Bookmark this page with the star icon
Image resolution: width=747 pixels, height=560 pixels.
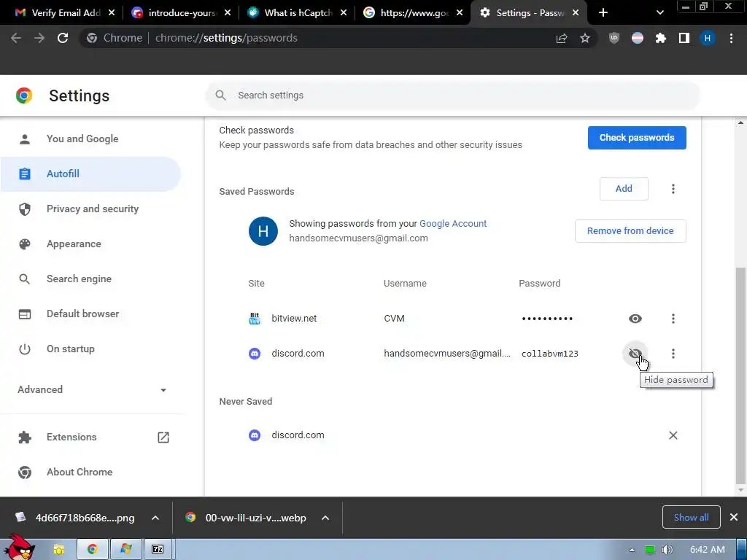click(585, 38)
